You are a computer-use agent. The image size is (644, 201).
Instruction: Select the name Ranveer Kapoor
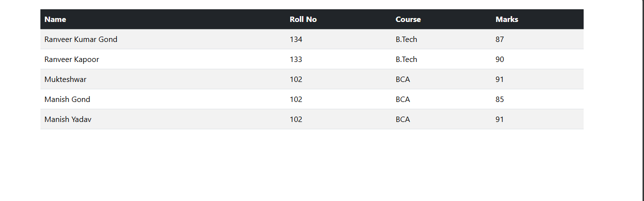(x=72, y=60)
